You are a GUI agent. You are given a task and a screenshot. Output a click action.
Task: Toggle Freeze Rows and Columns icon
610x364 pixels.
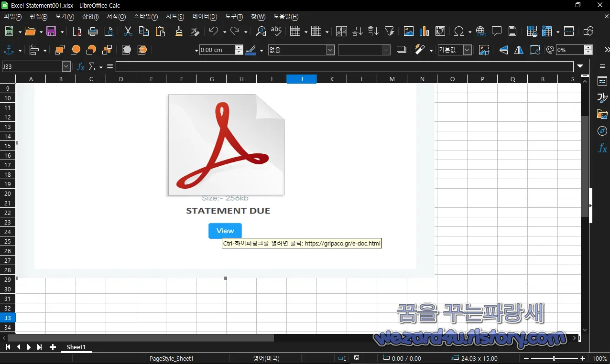[x=548, y=32]
